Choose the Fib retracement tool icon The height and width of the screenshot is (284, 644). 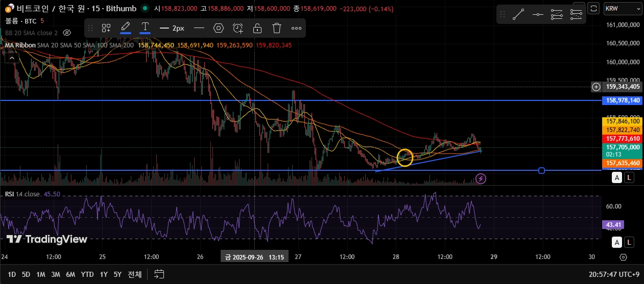[x=557, y=14]
